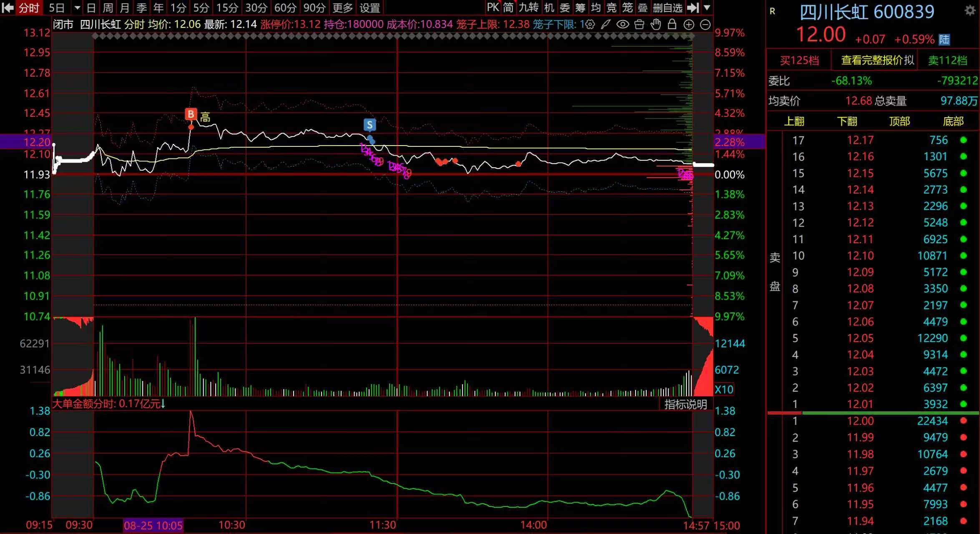This screenshot has width=980, height=534.
Task: Click red dot beside buy price 11.98
Action: coord(963,454)
